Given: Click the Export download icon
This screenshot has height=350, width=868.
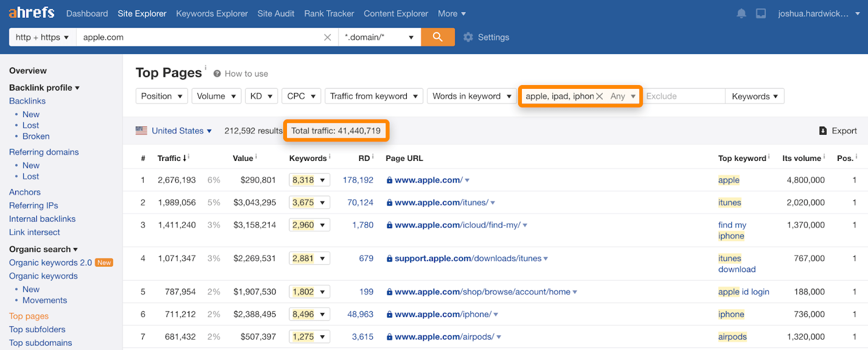Looking at the screenshot, I should tap(823, 131).
